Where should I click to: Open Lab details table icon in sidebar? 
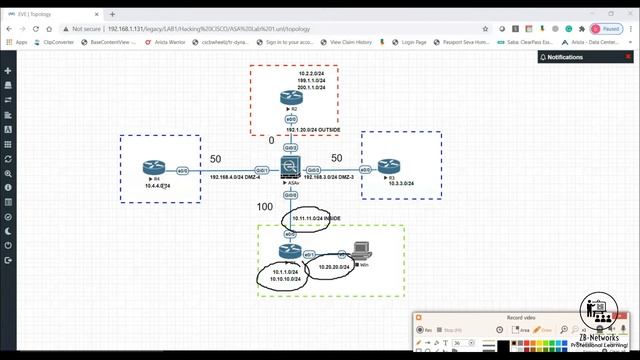click(x=8, y=202)
